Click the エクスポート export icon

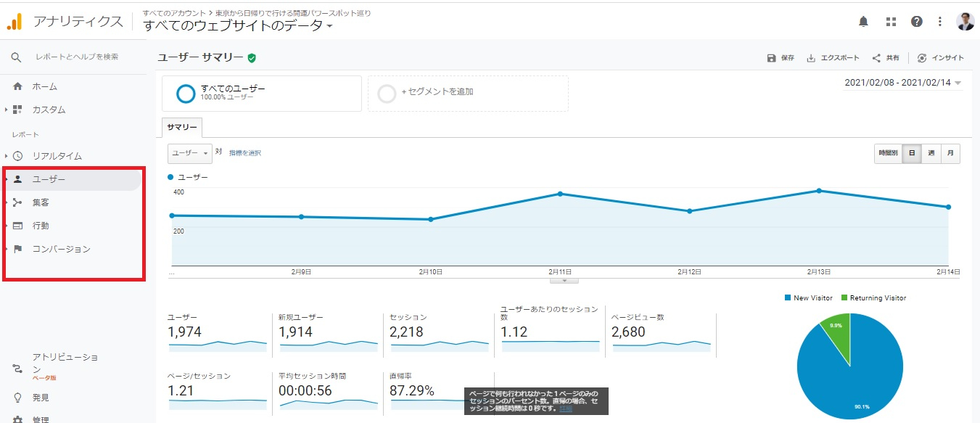tap(811, 58)
